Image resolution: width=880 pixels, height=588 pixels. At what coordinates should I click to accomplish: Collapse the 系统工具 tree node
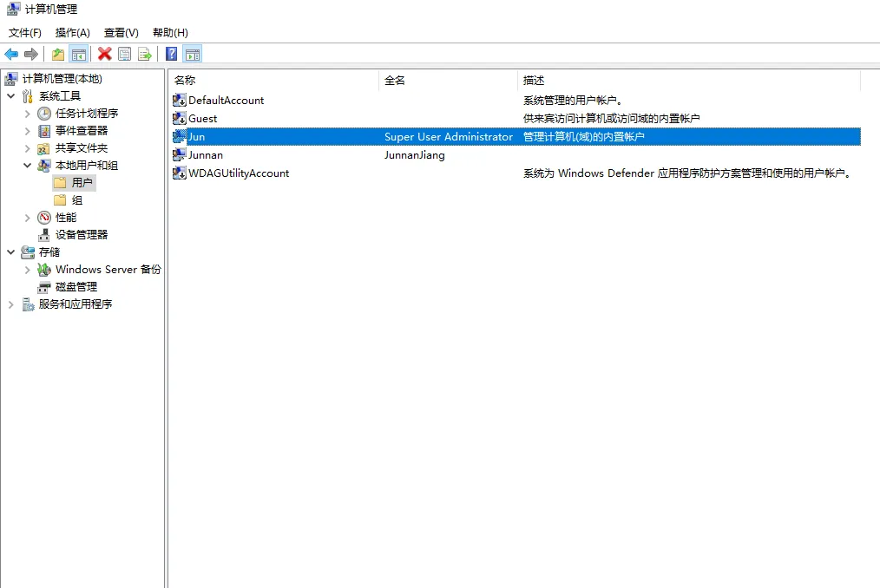click(x=10, y=96)
